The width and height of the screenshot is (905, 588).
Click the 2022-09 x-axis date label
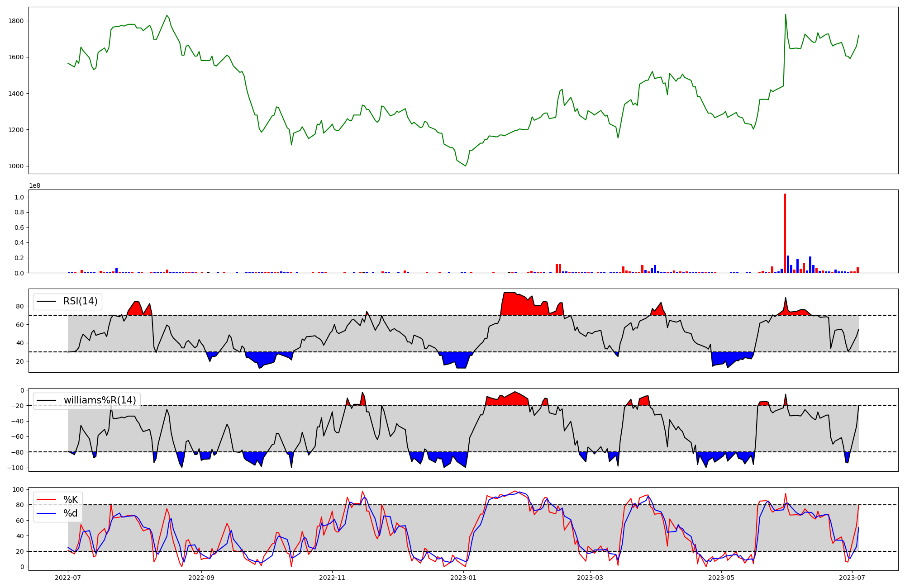coord(201,577)
